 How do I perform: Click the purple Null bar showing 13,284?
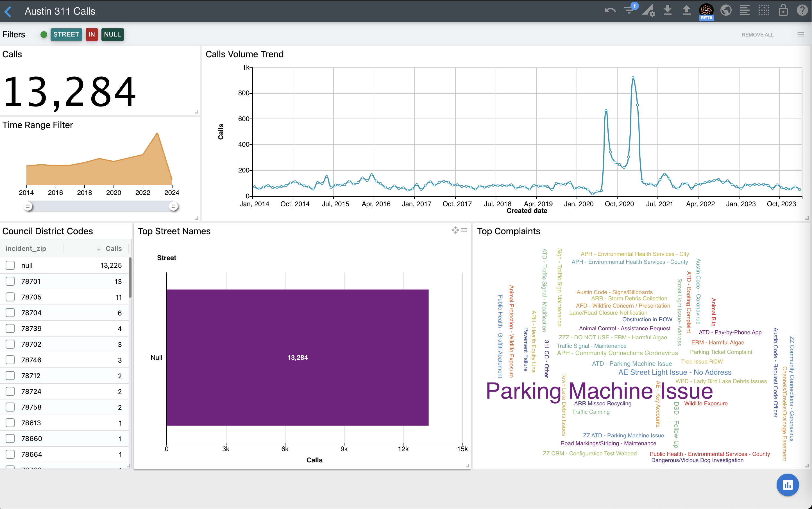tap(297, 358)
